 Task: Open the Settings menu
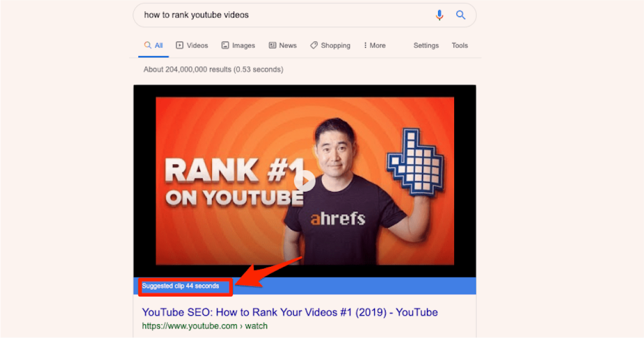click(x=426, y=46)
